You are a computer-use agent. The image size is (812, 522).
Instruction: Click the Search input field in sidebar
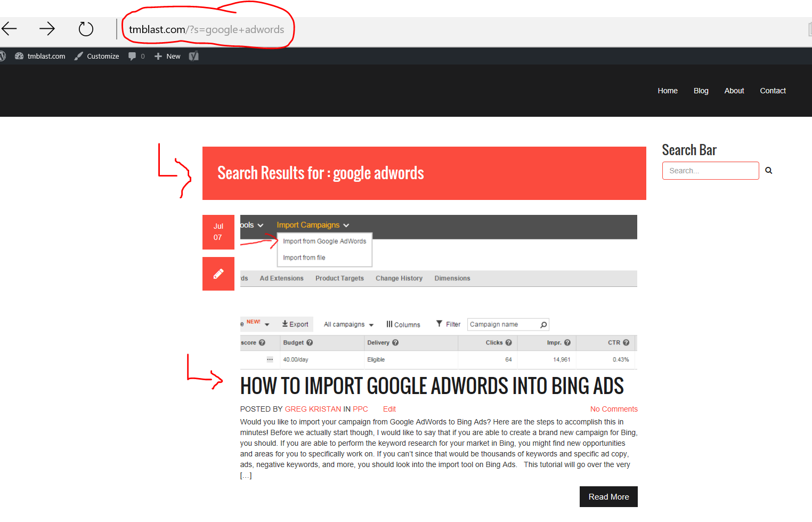click(x=711, y=171)
